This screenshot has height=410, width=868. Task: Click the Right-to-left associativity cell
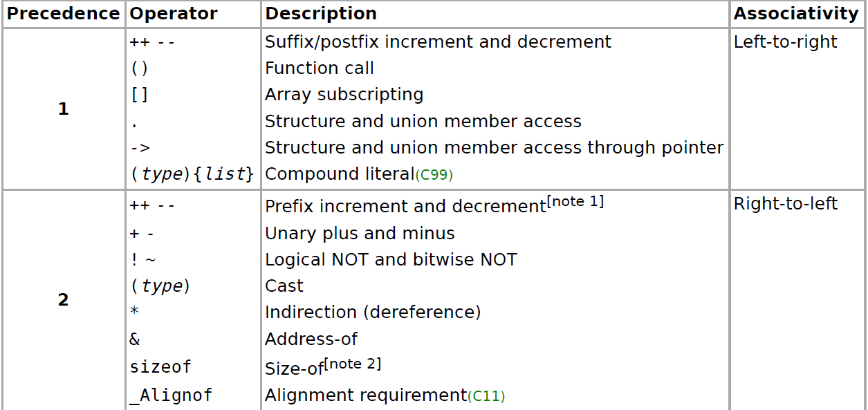(796, 300)
